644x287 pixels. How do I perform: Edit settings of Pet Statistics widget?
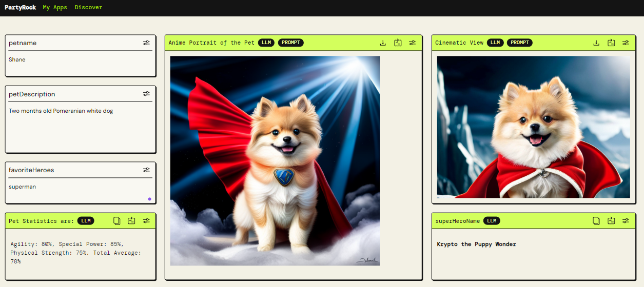[146, 221]
